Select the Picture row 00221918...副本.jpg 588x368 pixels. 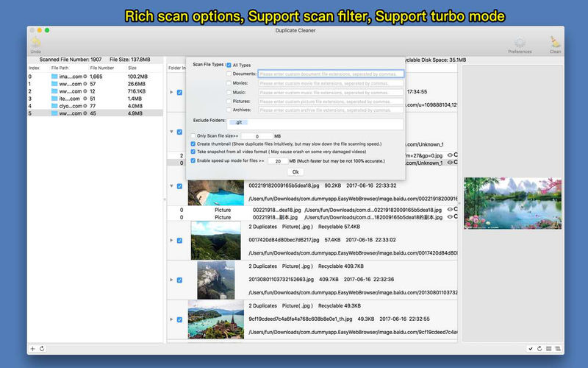(312, 217)
